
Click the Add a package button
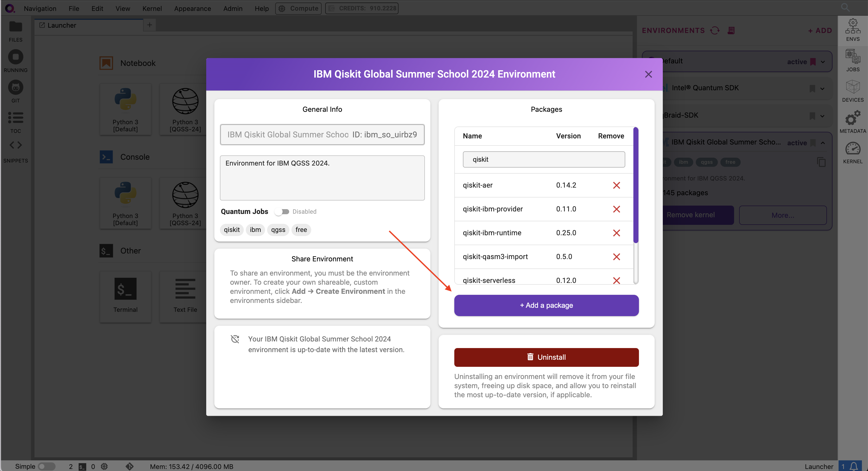coord(546,305)
